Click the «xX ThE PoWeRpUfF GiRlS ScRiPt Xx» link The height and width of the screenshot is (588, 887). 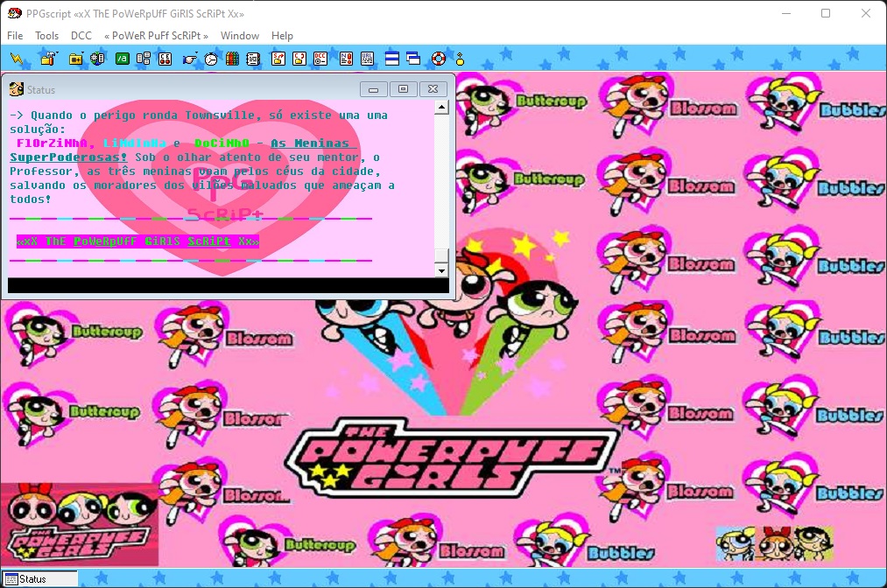138,241
